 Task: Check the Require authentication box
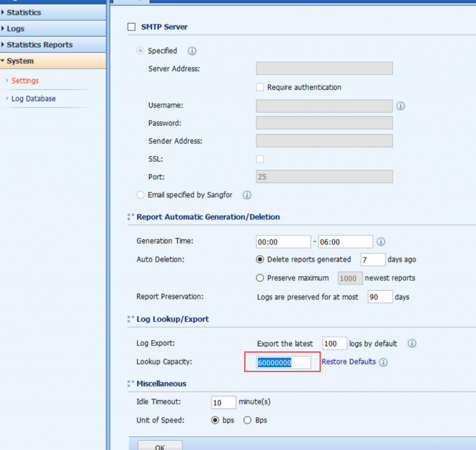click(260, 87)
